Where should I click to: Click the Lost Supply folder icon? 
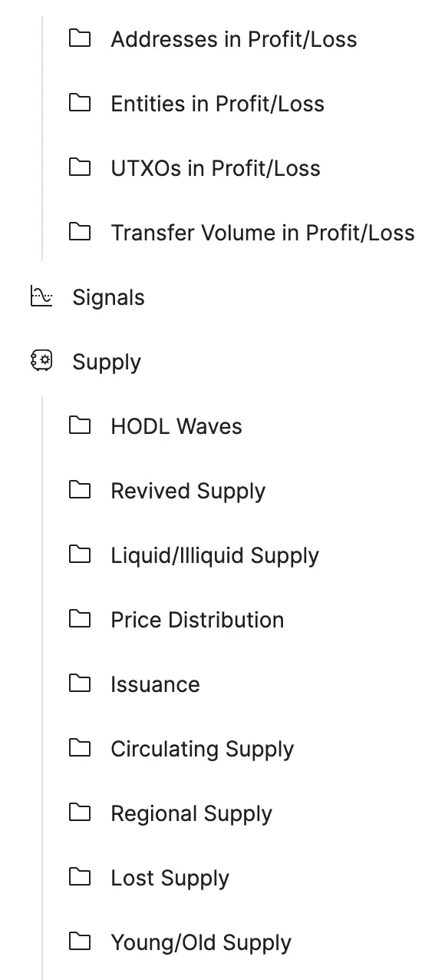pyautogui.click(x=80, y=877)
